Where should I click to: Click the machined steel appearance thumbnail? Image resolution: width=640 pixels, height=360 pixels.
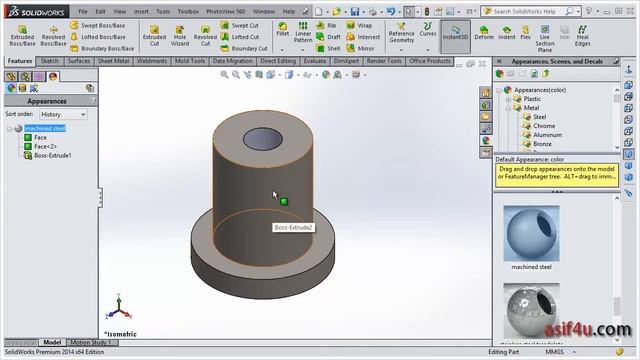click(531, 233)
